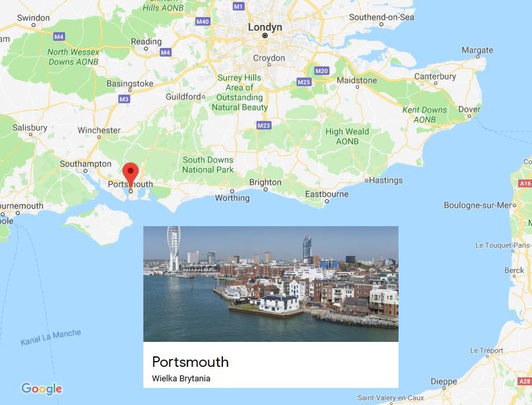Click the South Downs National Park label
The width and height of the screenshot is (532, 405).
point(208,164)
